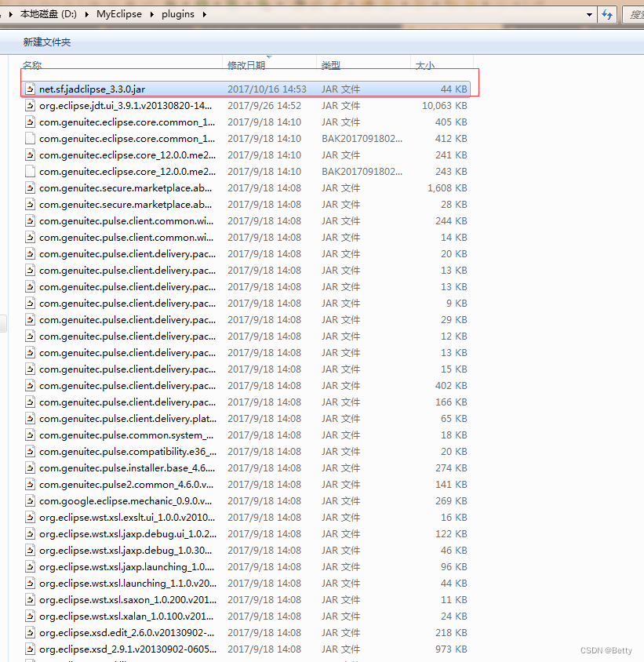Click the blank file icon of the 243 KB BAK file
The width and height of the screenshot is (644, 662).
tap(30, 172)
